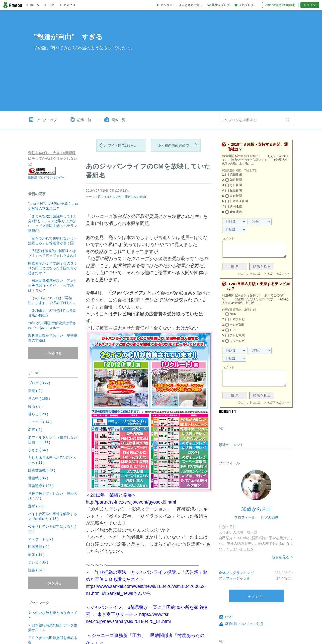Click the newspaper poll logo icon
Screen dimensions: 322x644
(x=224, y=144)
